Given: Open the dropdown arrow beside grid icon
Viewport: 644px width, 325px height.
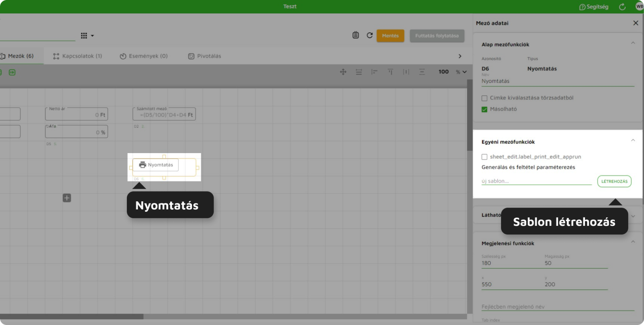Looking at the screenshot, I should 92,36.
